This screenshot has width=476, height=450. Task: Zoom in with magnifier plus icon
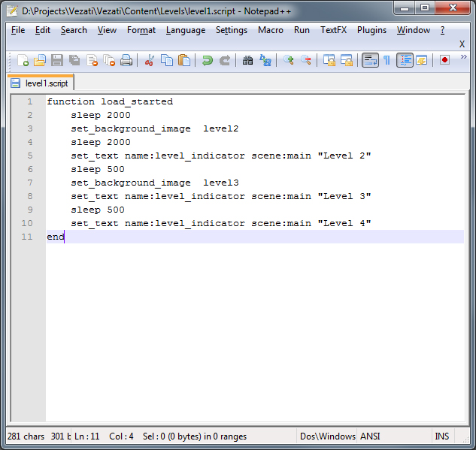pyautogui.click(x=289, y=60)
